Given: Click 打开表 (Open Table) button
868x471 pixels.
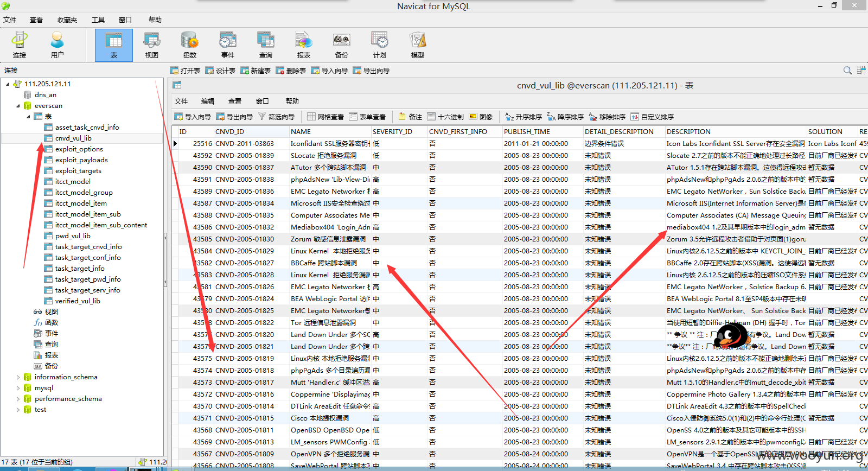Looking at the screenshot, I should pyautogui.click(x=185, y=71).
